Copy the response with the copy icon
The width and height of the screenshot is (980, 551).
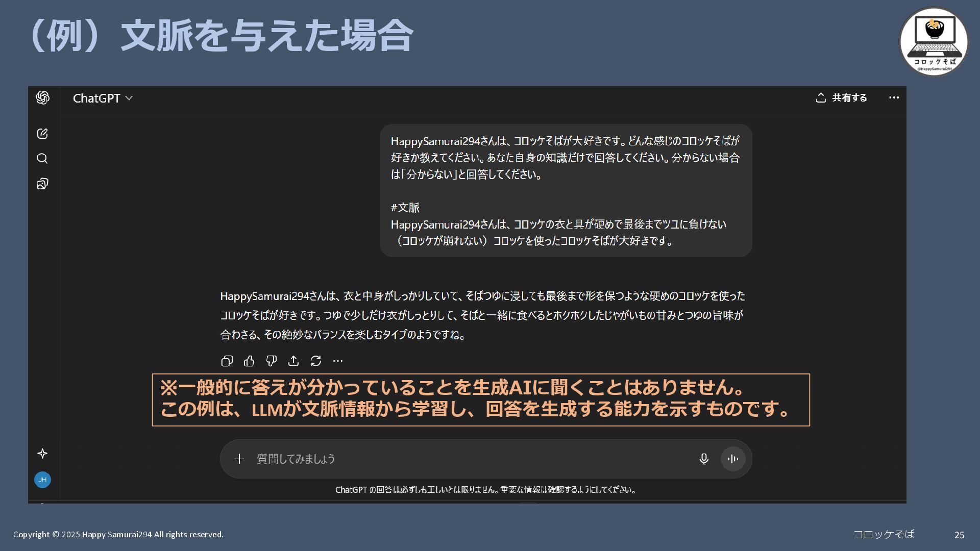tap(227, 361)
